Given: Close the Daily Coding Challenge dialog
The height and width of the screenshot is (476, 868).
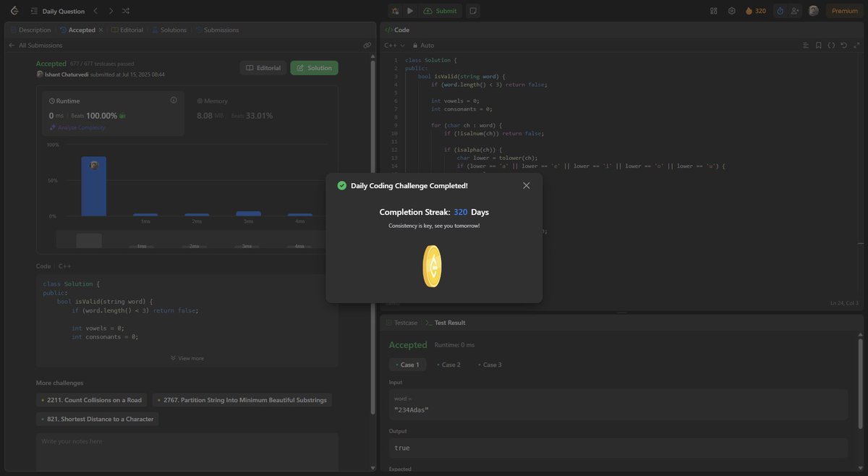Looking at the screenshot, I should click(x=527, y=185).
